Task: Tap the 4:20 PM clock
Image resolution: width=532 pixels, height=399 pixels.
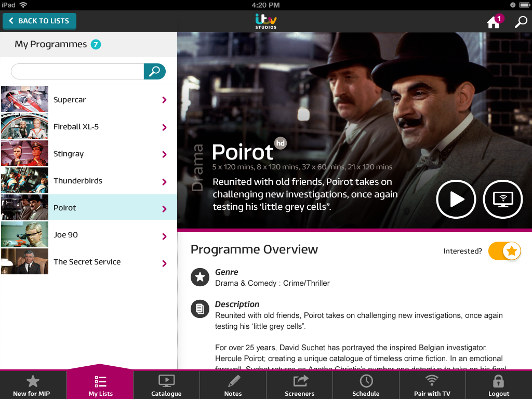Action: point(265,5)
